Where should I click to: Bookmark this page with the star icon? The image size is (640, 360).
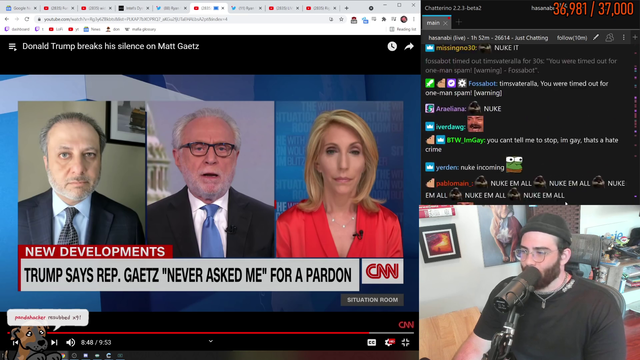[341, 19]
